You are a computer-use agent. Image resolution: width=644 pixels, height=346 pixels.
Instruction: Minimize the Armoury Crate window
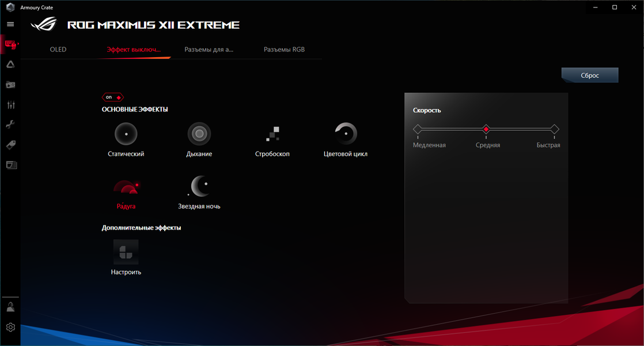pos(596,7)
